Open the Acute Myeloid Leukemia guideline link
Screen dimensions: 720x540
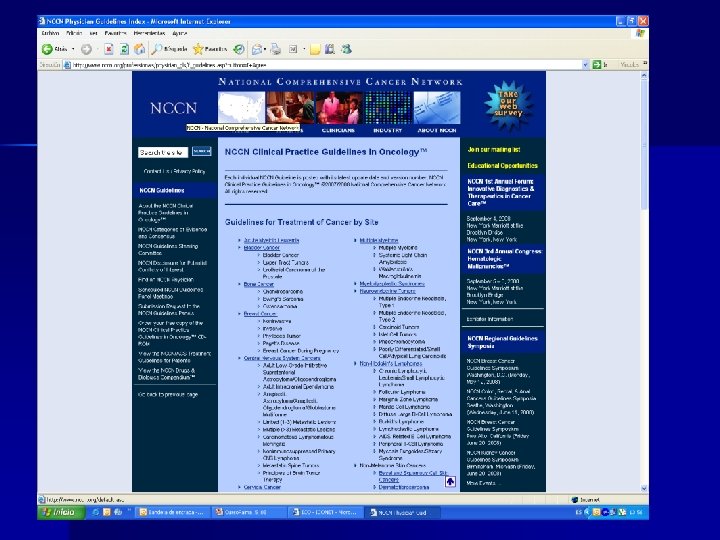coord(271,240)
